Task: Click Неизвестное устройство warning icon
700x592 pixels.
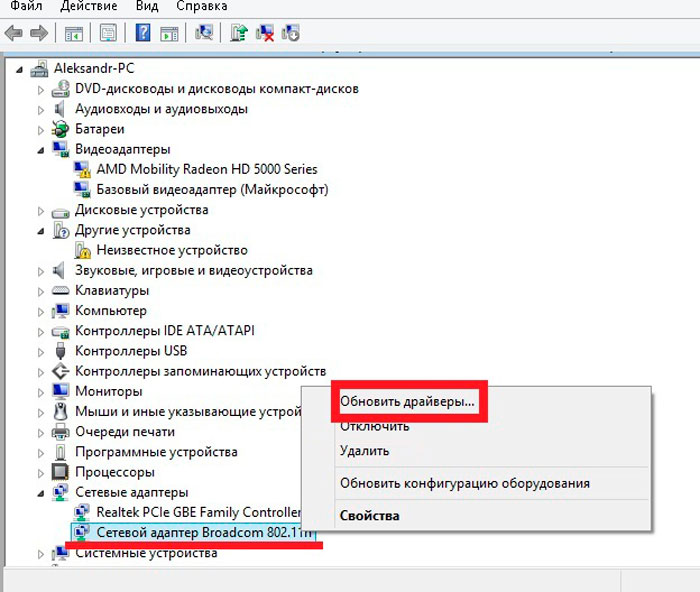Action: (x=83, y=250)
